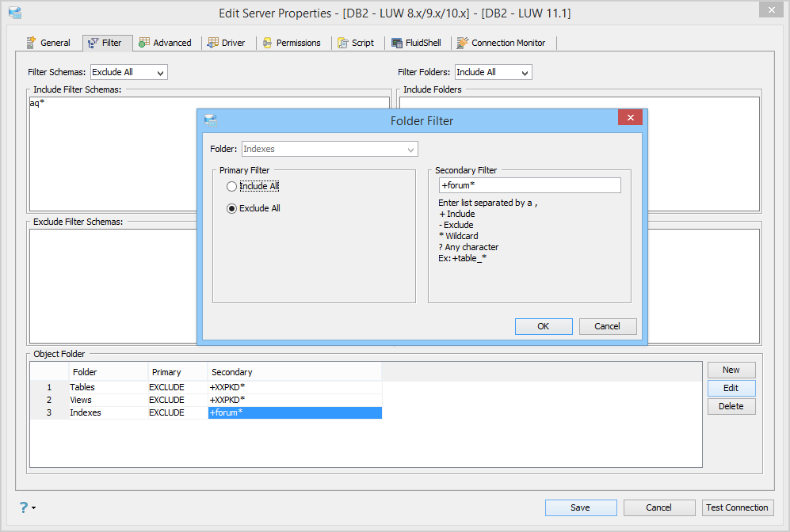
Task: Open the General tab
Action: point(49,43)
